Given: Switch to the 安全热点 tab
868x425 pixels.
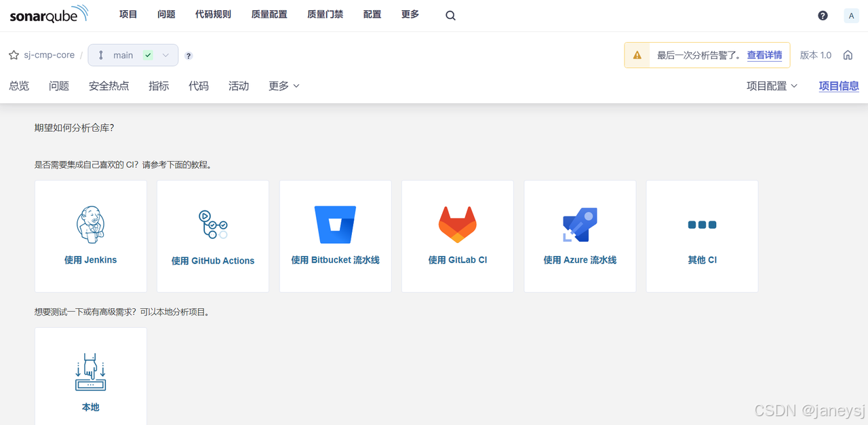Looking at the screenshot, I should point(109,86).
